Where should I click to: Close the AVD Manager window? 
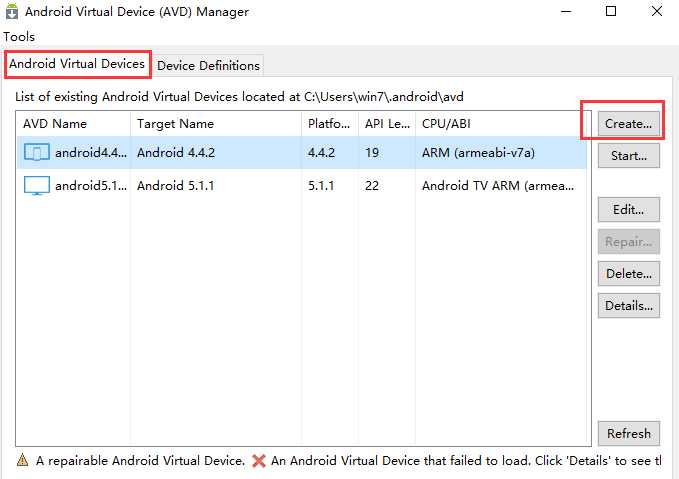coord(657,11)
